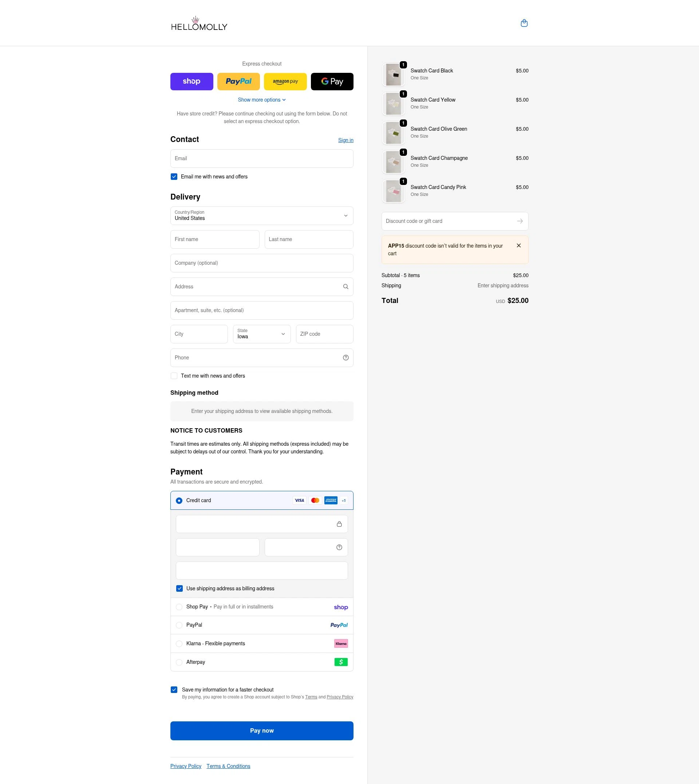Open the Country/Region dropdown
699x784 pixels.
[261, 216]
